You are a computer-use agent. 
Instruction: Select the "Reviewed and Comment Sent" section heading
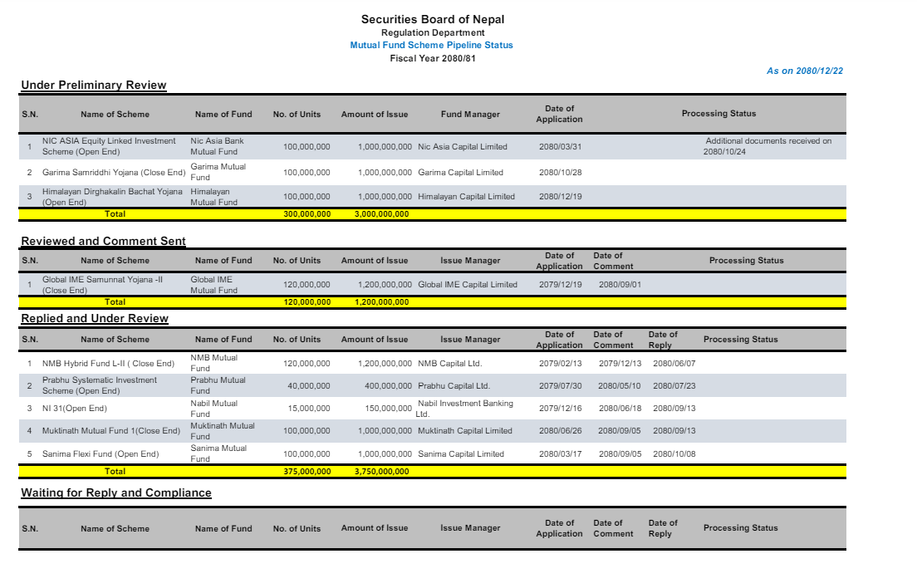click(103, 241)
